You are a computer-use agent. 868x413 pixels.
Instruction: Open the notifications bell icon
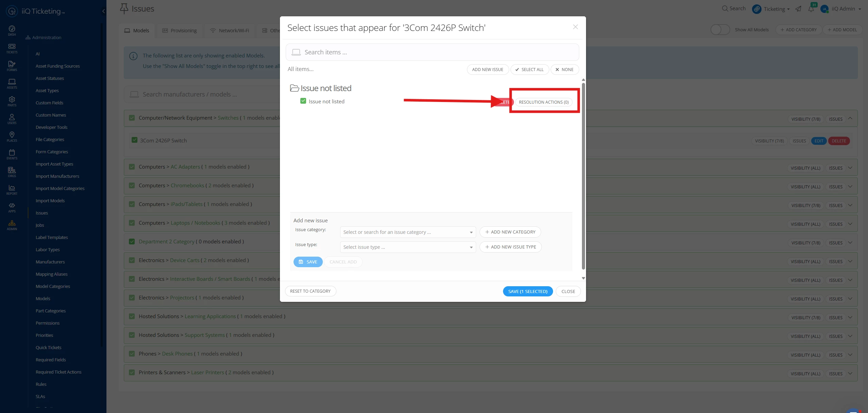pos(811,9)
